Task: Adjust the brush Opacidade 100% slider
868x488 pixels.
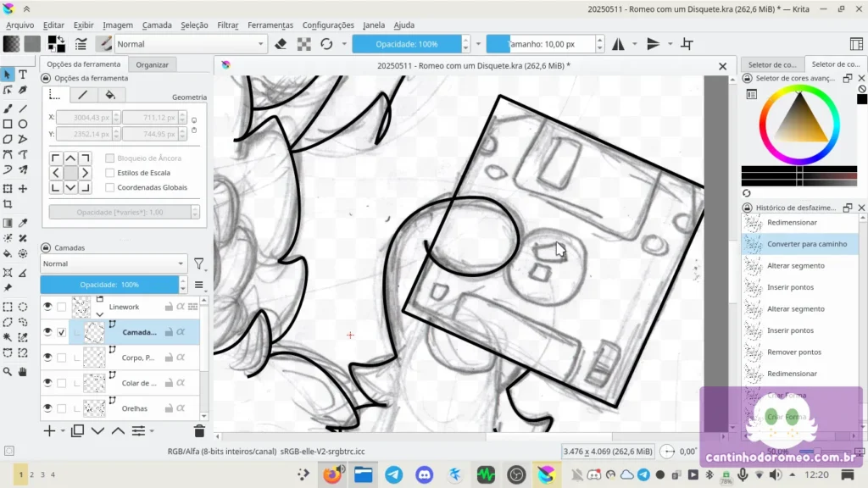Action: point(407,44)
